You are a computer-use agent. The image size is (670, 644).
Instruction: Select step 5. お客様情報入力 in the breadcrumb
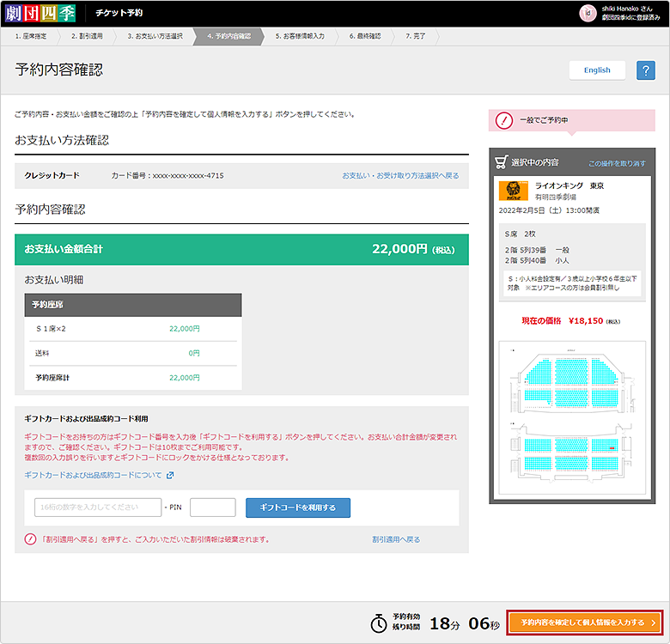click(x=300, y=36)
